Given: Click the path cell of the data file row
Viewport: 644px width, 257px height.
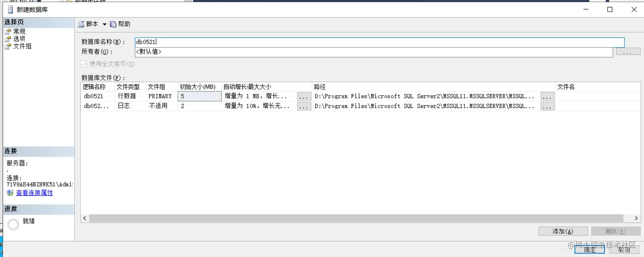Looking at the screenshot, I should tap(426, 96).
